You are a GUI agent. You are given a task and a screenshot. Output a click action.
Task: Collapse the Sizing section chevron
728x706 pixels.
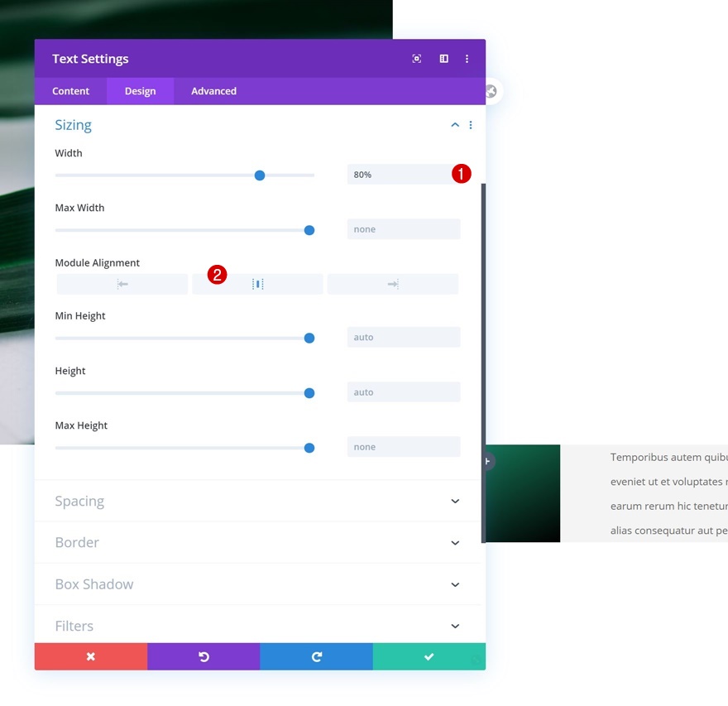(455, 125)
